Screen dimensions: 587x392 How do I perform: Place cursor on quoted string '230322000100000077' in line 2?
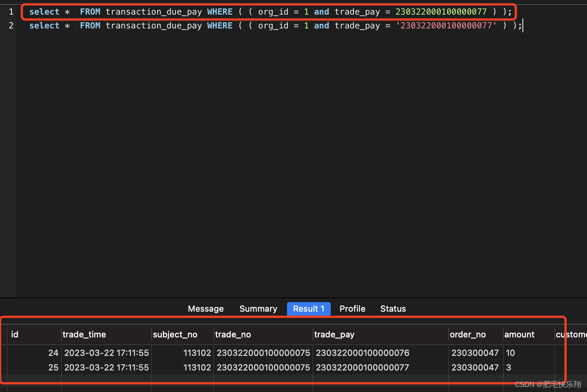(446, 26)
